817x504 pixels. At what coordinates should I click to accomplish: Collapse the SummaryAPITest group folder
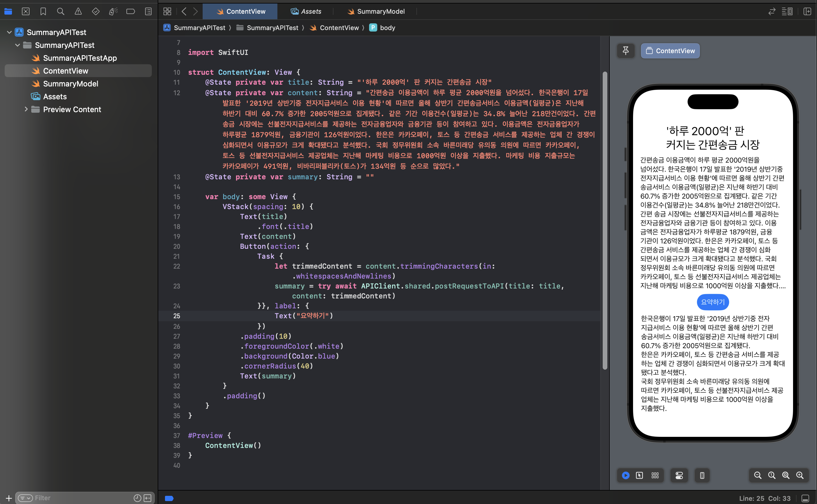[18, 45]
